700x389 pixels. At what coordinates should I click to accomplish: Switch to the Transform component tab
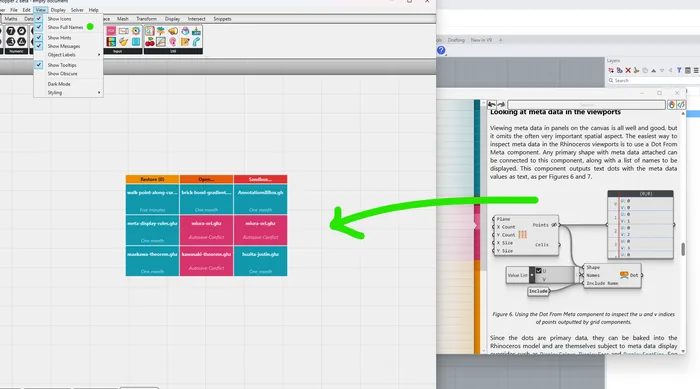point(146,19)
